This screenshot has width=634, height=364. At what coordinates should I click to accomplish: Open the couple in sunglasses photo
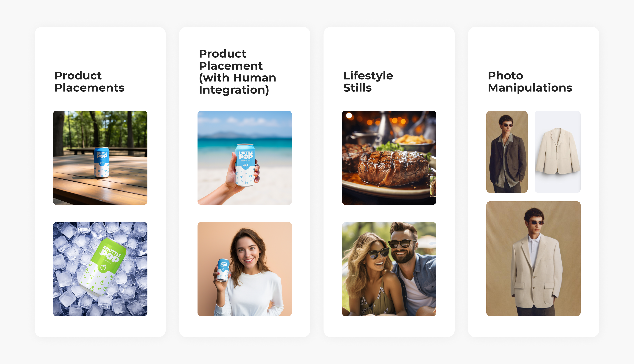[x=389, y=269]
